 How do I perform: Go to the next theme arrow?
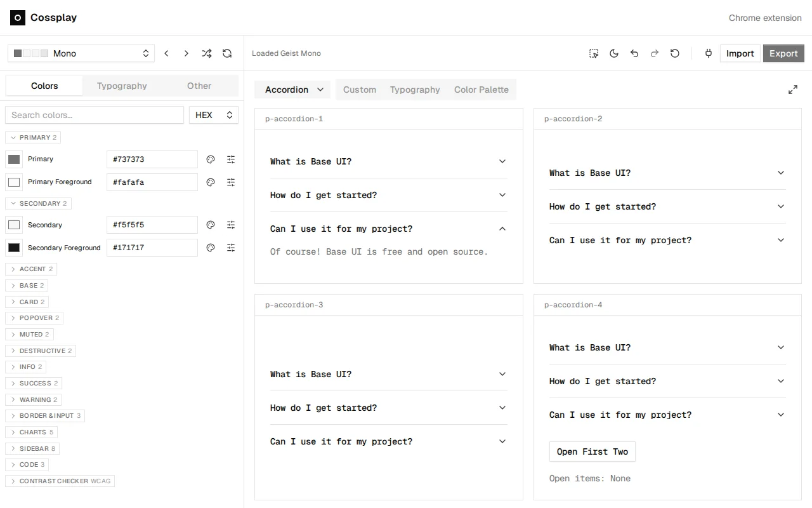[187, 53]
